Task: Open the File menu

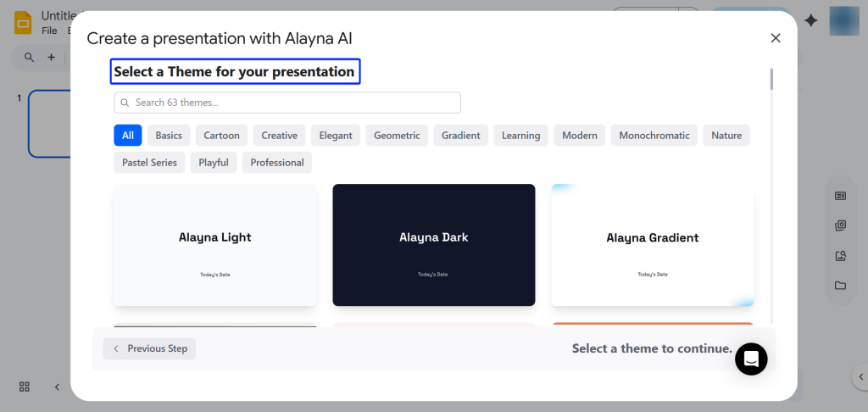Action: (49, 31)
